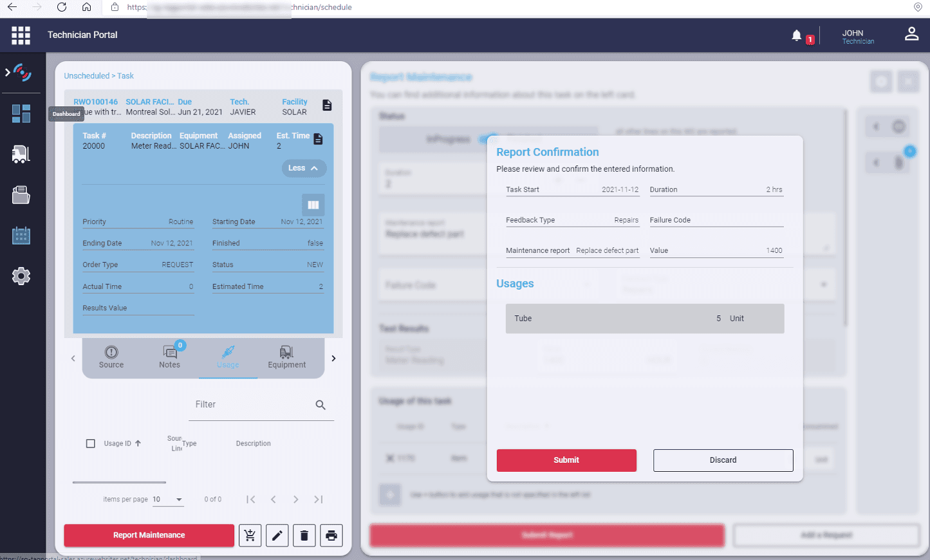Click the filter search magnifier icon

tap(321, 405)
